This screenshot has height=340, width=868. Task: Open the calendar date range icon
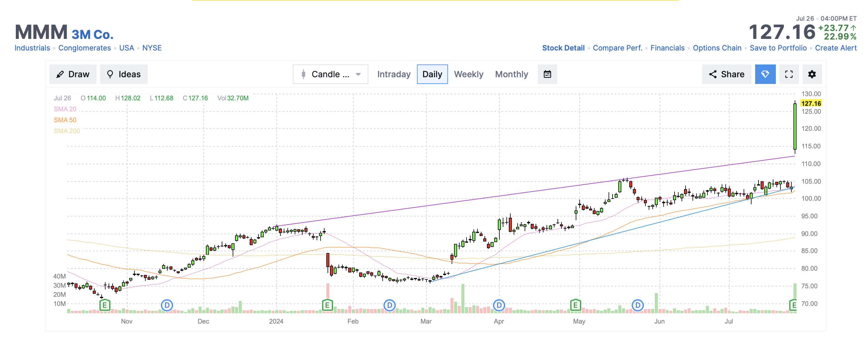[547, 74]
